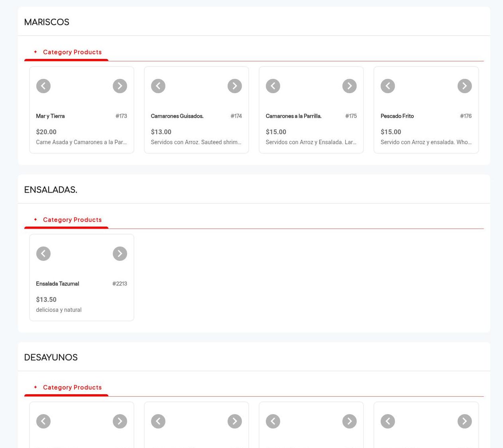
Task: Advance carousel on Camarones a la Parrilla
Action: pos(349,86)
